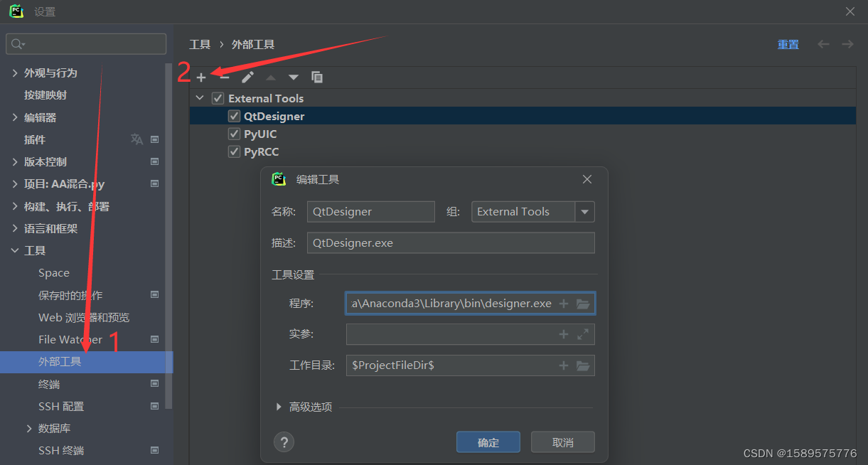Edit the selected tool with the pencil icon

point(247,77)
